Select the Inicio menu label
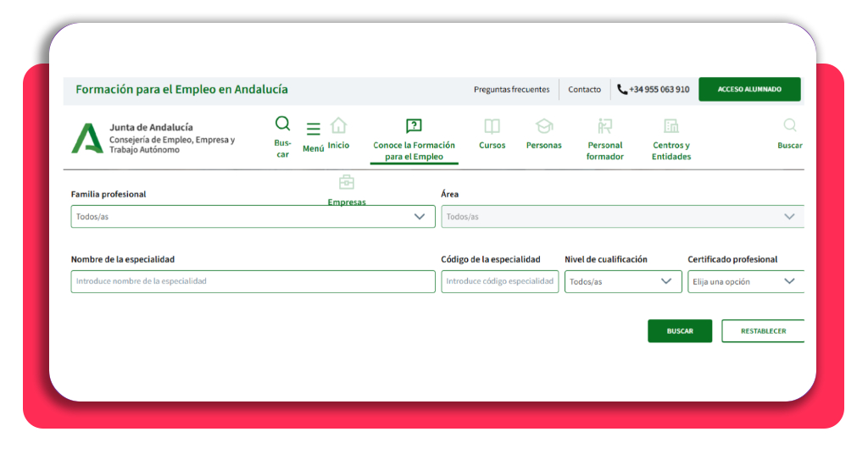 (338, 145)
